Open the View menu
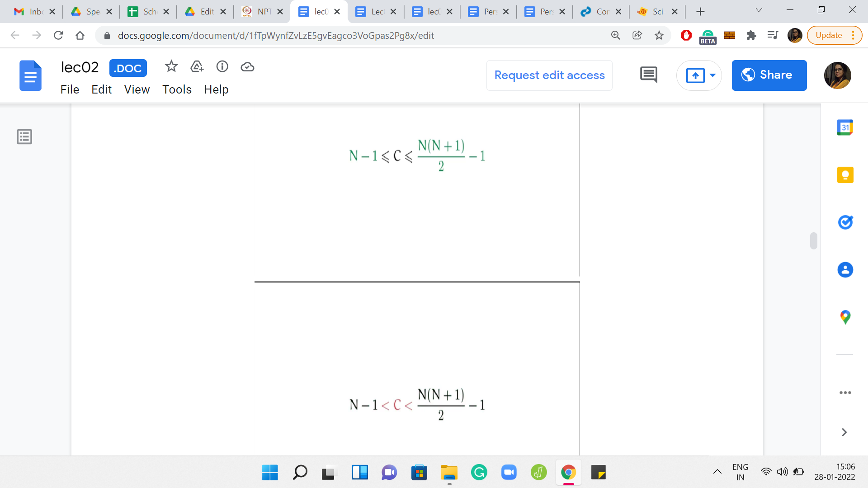The height and width of the screenshot is (488, 868). (137, 89)
